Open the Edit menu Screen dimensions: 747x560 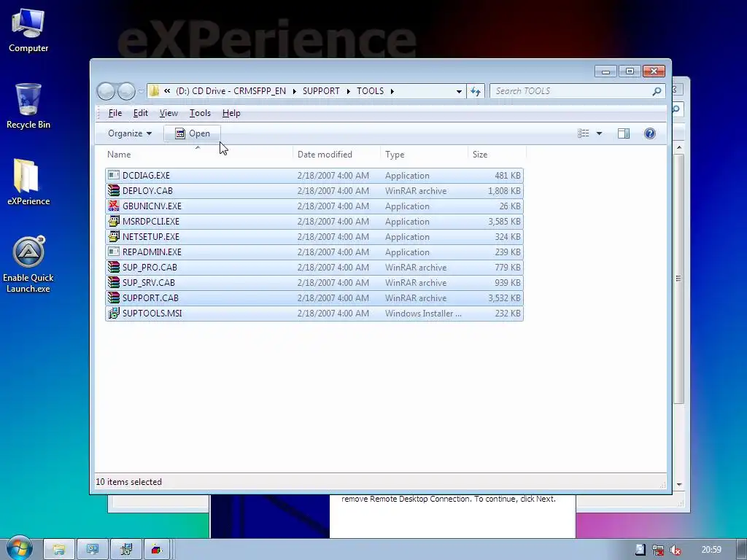tap(140, 113)
